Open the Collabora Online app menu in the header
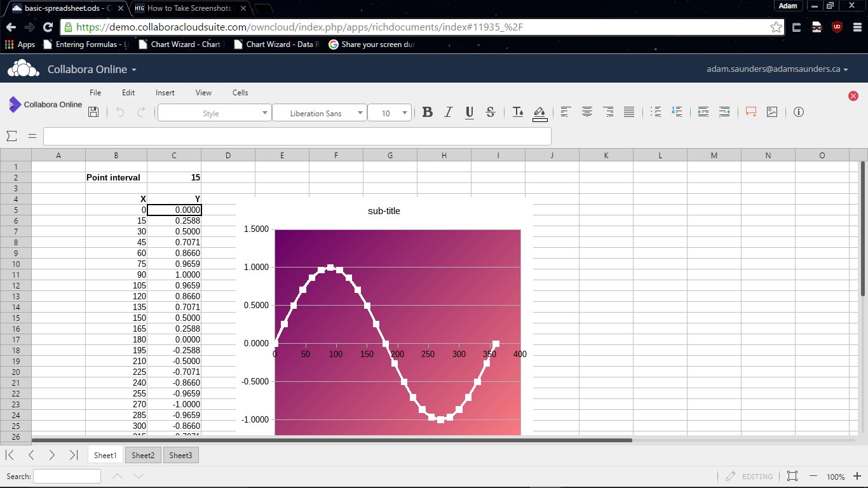 (x=92, y=69)
